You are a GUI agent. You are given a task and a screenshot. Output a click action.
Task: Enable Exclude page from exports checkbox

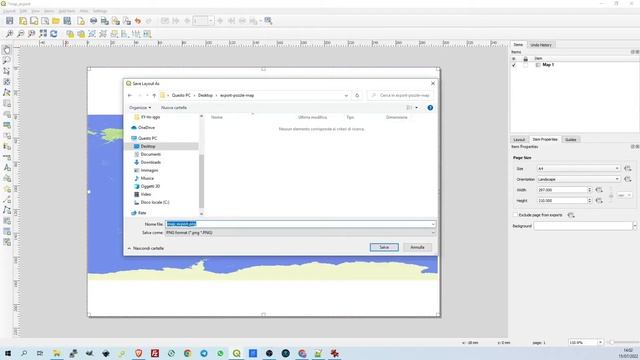point(515,215)
